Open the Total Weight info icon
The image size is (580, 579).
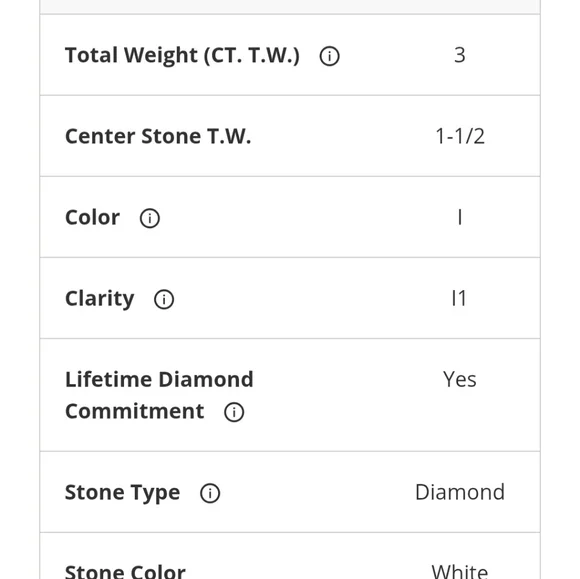click(x=329, y=56)
